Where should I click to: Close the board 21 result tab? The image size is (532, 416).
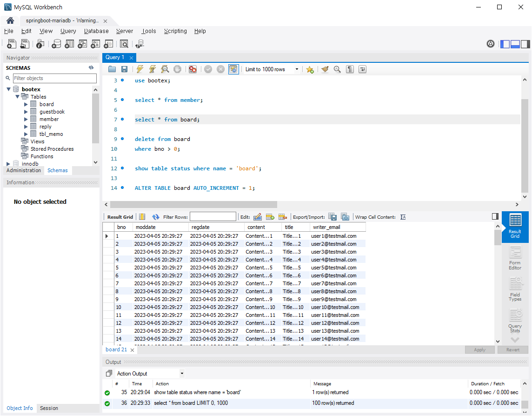(133, 350)
